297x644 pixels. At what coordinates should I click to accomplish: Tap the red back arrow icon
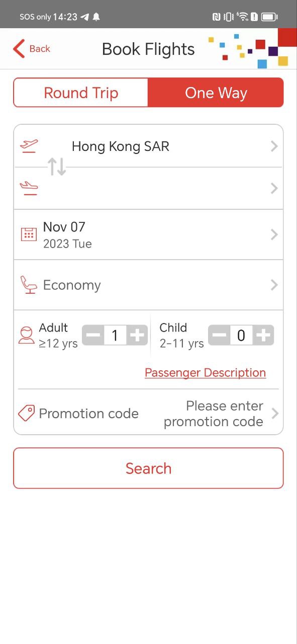click(19, 49)
